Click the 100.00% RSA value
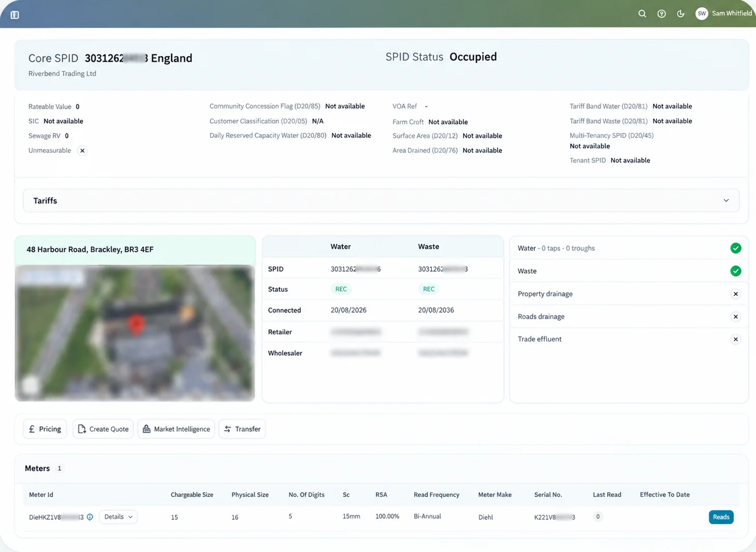 (387, 517)
